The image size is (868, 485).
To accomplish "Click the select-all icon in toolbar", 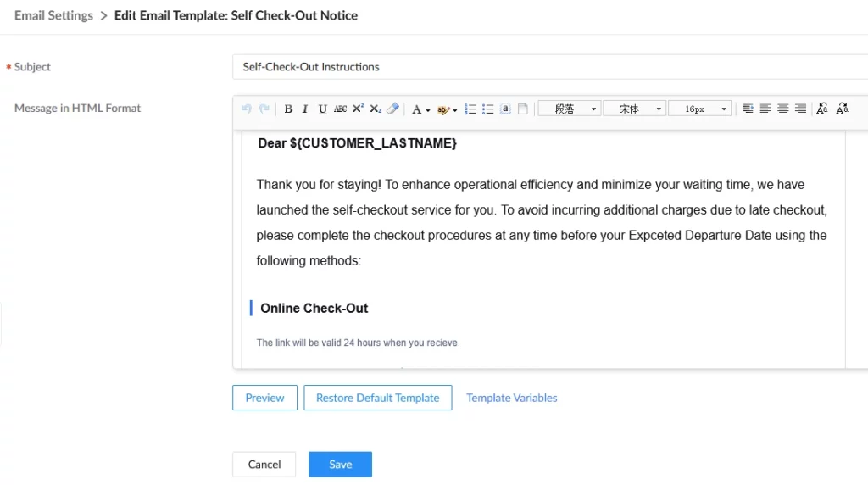I will pos(505,109).
